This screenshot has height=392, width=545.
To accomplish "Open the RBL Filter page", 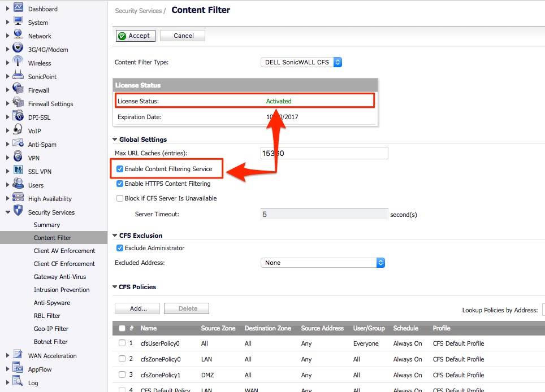I will tap(47, 316).
